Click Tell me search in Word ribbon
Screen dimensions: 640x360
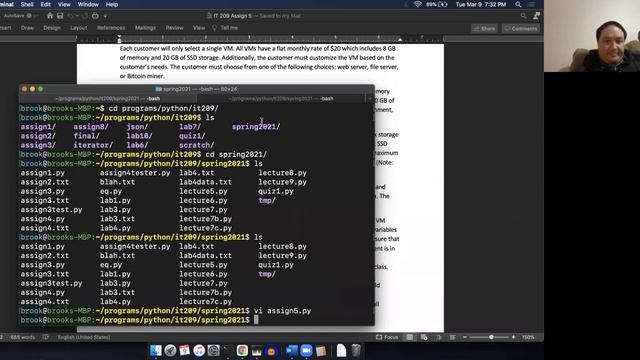click(x=225, y=28)
